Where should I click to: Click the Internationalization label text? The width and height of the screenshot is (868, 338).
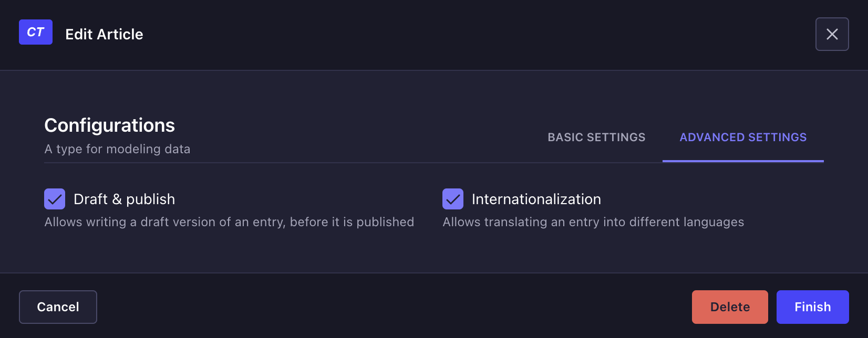pyautogui.click(x=536, y=199)
